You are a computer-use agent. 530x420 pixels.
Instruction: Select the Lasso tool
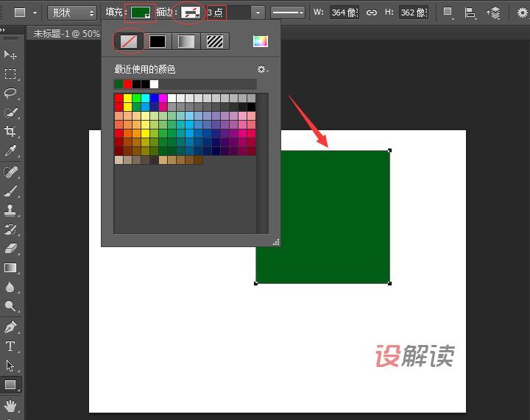10,93
